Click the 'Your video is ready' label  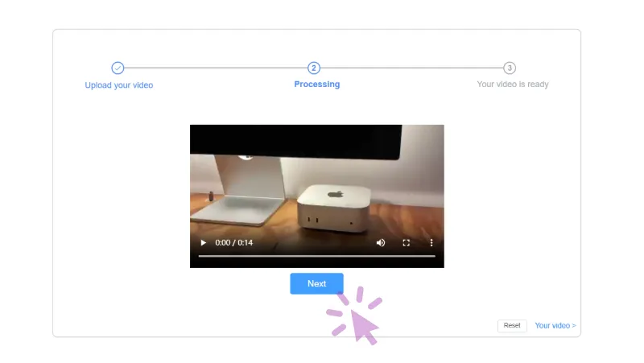pos(513,85)
